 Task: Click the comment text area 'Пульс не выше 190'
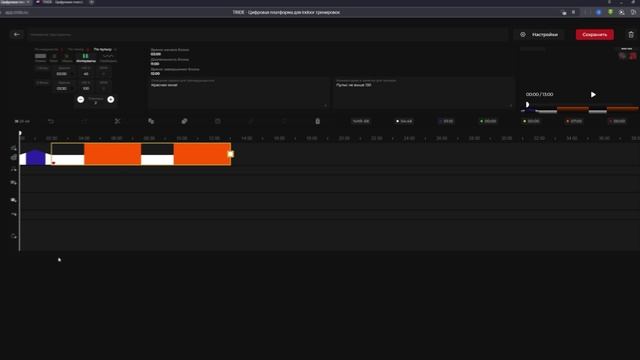tap(424, 93)
